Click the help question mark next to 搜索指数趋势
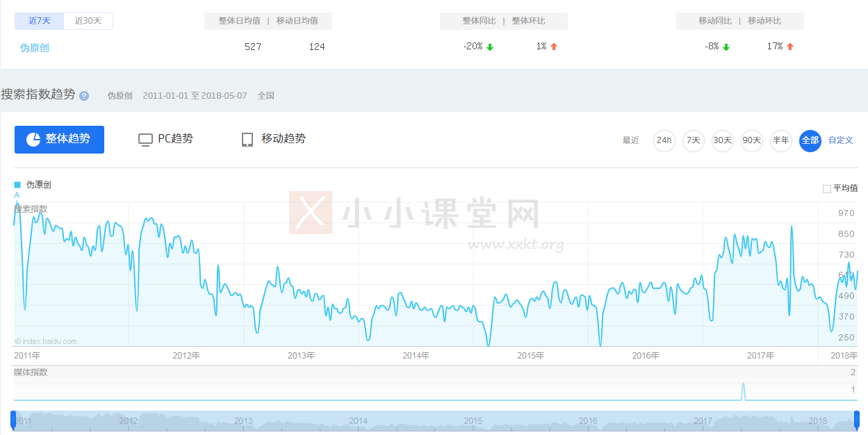The image size is (868, 435). click(x=84, y=96)
